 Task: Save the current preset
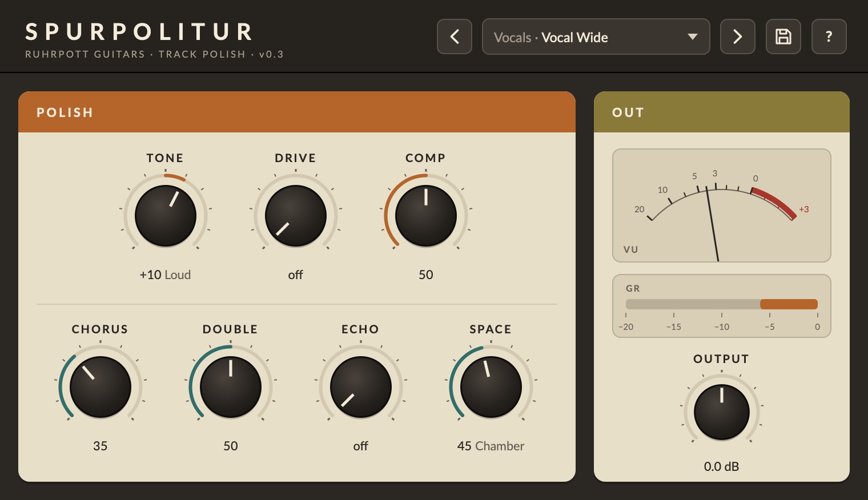[783, 37]
